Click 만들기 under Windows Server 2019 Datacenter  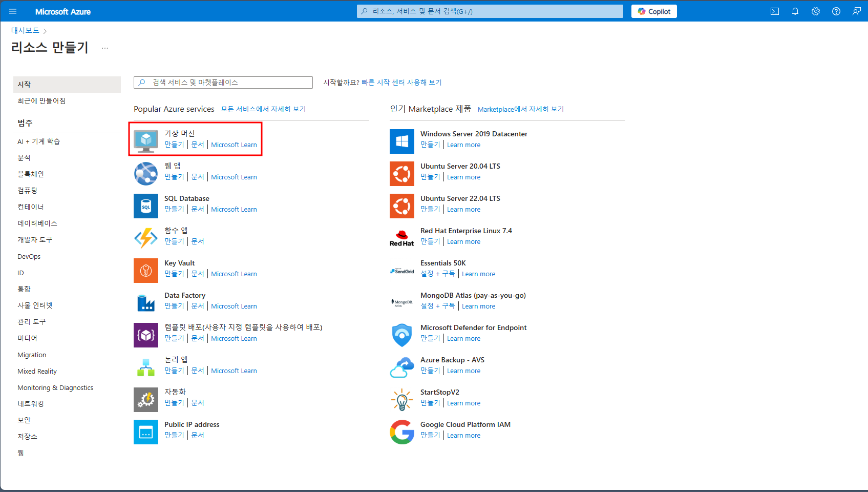(x=430, y=145)
